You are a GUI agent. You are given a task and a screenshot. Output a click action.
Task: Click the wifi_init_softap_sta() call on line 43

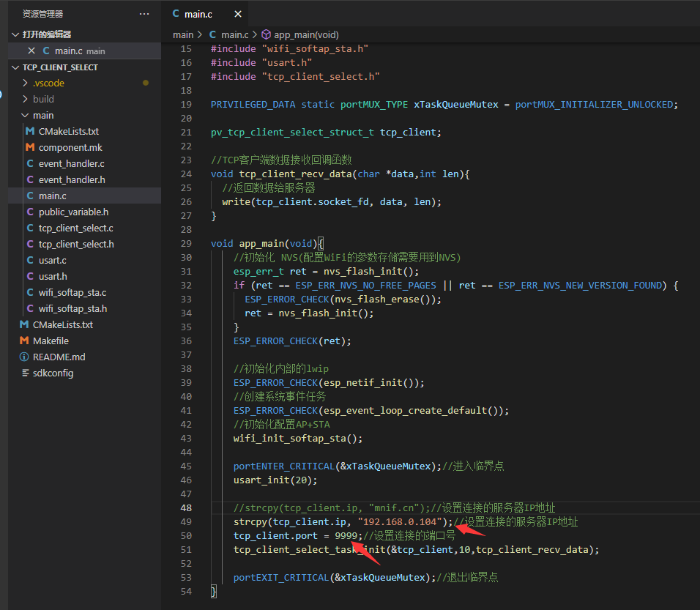pyautogui.click(x=298, y=438)
